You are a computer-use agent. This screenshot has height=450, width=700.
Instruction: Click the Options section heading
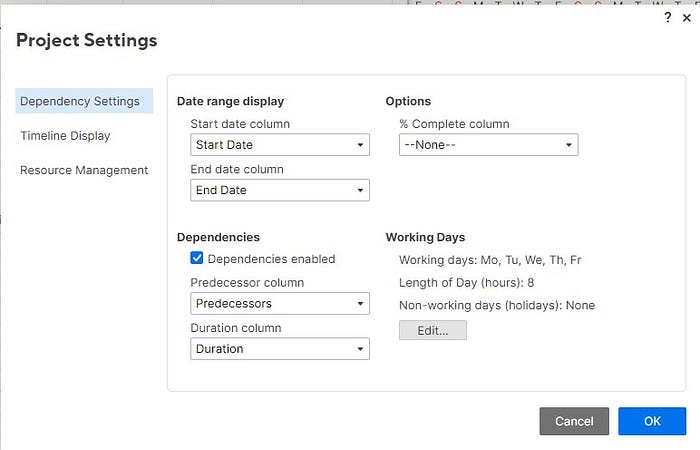pos(408,101)
